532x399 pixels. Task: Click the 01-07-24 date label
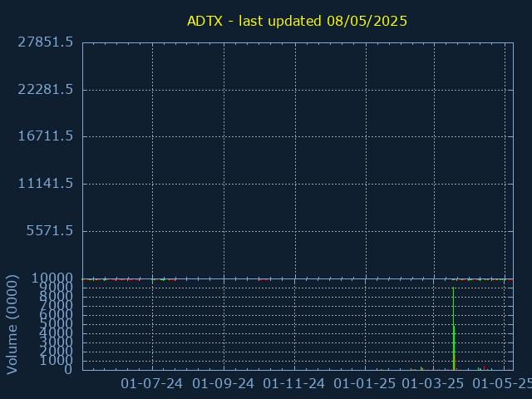151,384
